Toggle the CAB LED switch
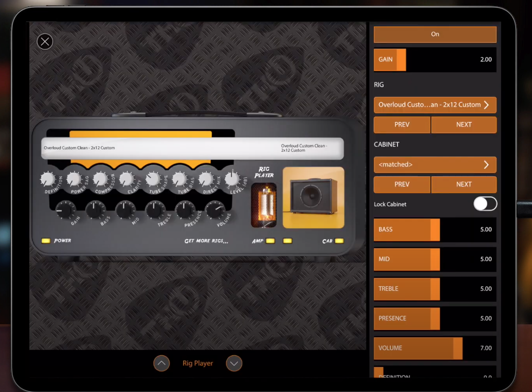 pos(339,241)
